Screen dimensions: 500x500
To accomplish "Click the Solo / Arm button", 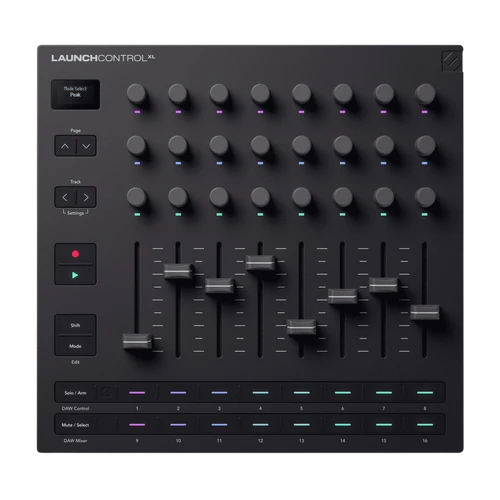I will tap(75, 393).
